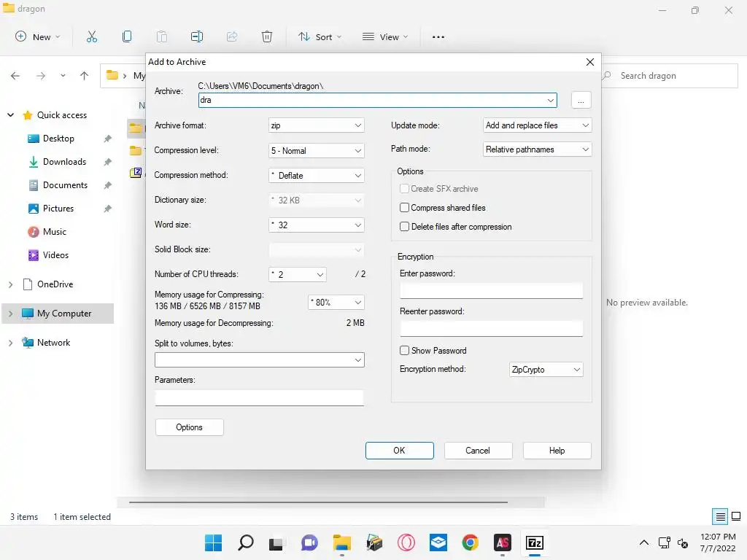Click the Up arrow in Explorer navigation
Screen dimensions: 747x560
click(x=85, y=76)
